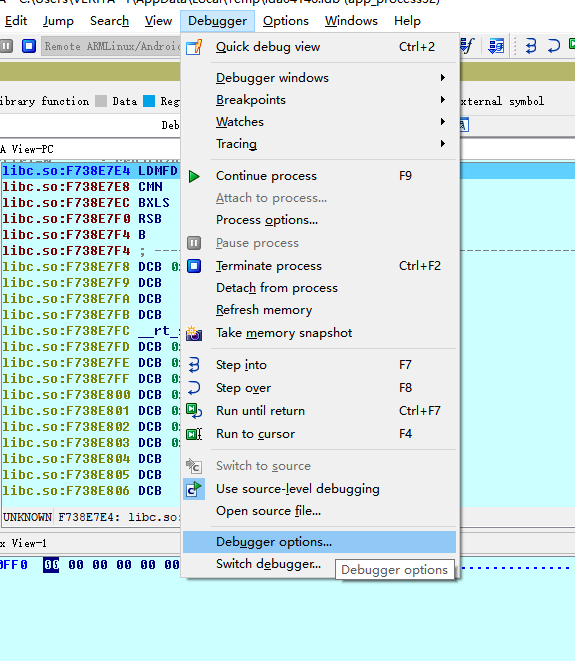This screenshot has height=661, width=575.
Task: Click the toolbar Pause process button
Action: click(6, 46)
